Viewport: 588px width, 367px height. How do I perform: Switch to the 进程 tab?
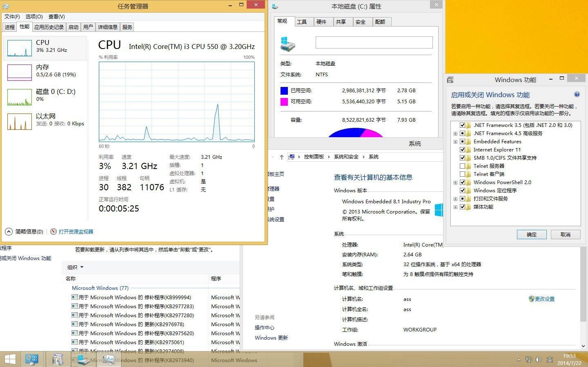coord(10,27)
